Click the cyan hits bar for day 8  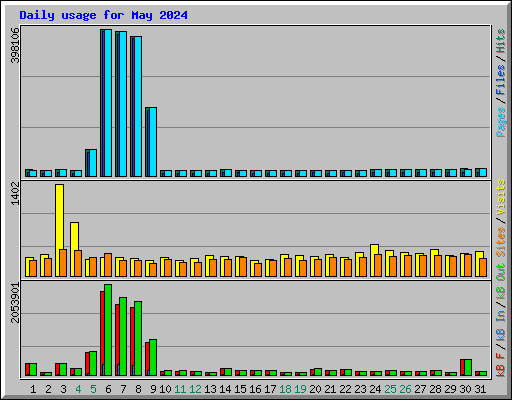pos(138,106)
